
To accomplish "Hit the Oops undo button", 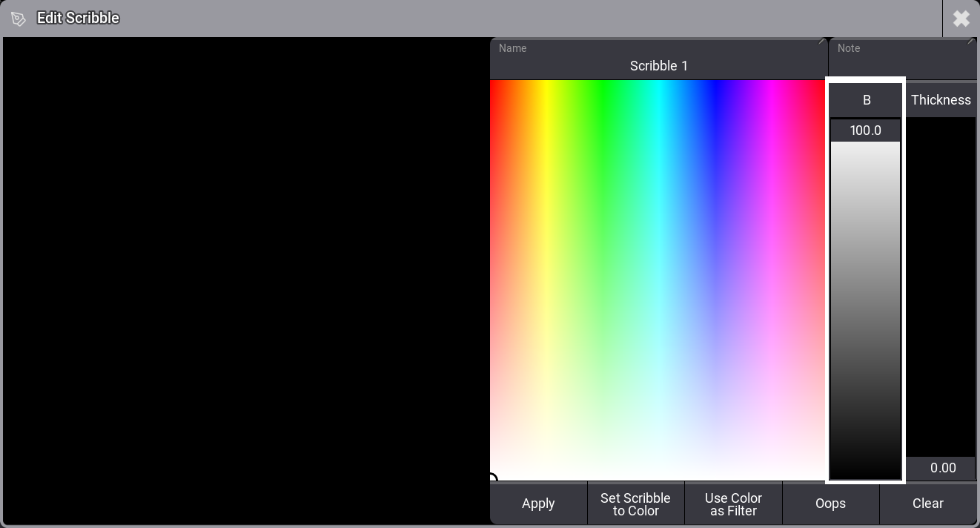I will (x=830, y=504).
